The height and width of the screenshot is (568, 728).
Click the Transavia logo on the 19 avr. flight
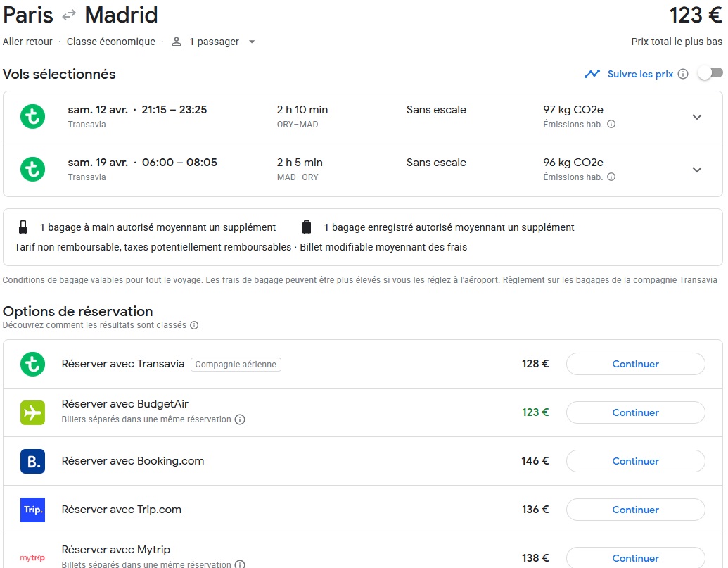point(32,169)
